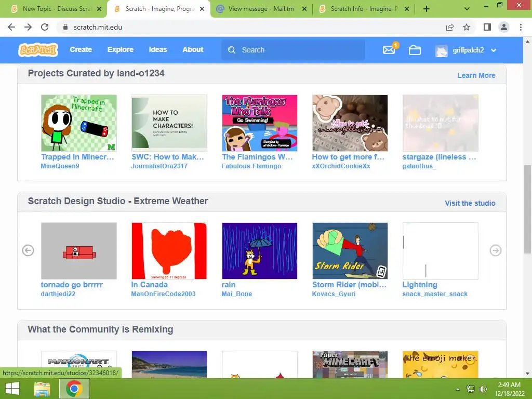
Task: Click previous arrow in Extreme Weather carousel
Action: (28, 250)
